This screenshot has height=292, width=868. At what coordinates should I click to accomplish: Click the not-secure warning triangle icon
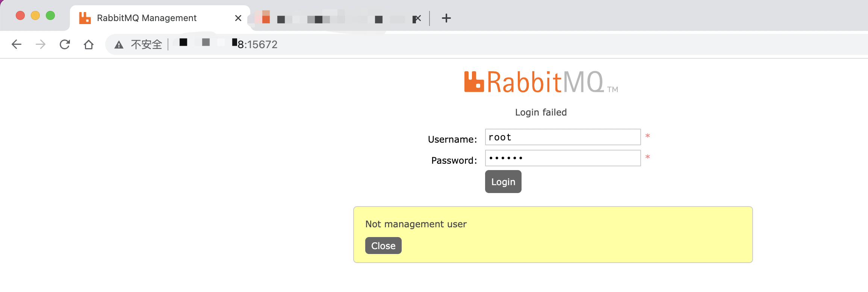119,45
